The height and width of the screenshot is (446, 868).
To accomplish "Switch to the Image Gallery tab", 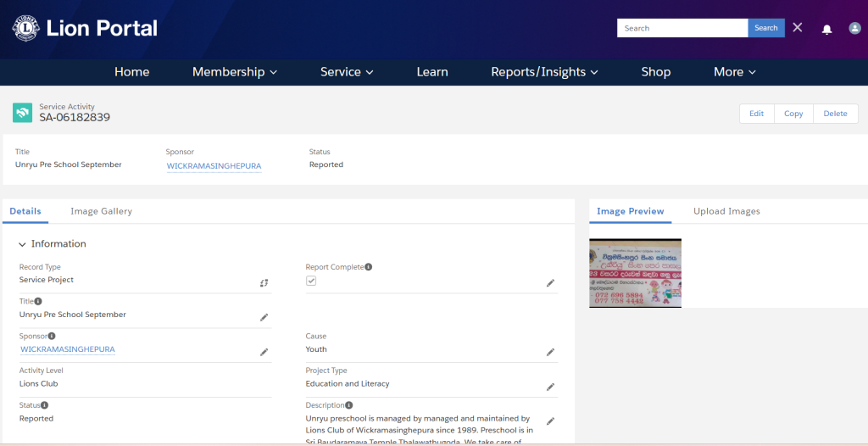I will [102, 211].
